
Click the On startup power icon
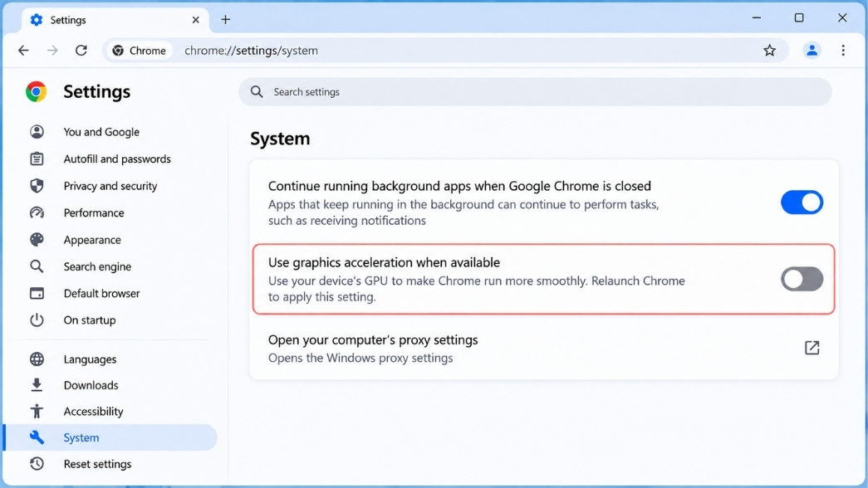point(37,320)
